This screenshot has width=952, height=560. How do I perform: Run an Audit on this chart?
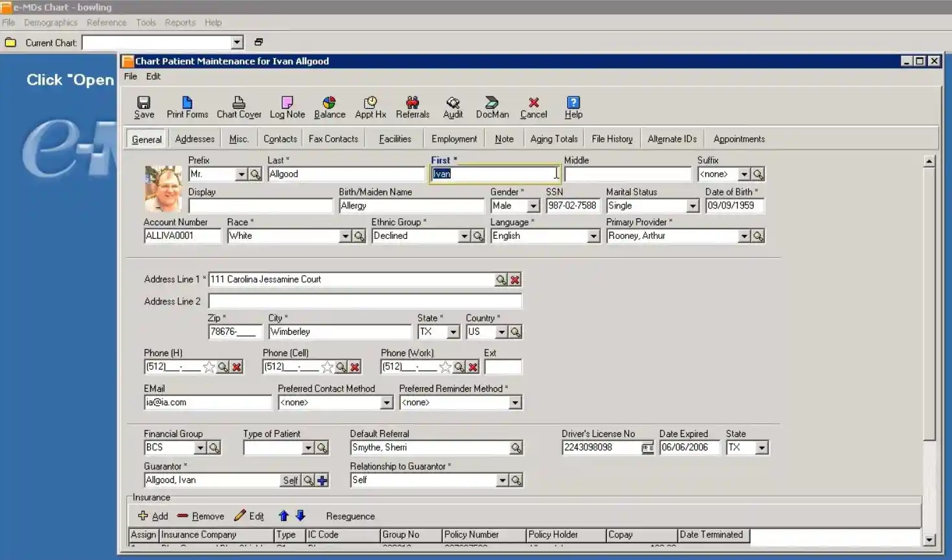pos(453,107)
